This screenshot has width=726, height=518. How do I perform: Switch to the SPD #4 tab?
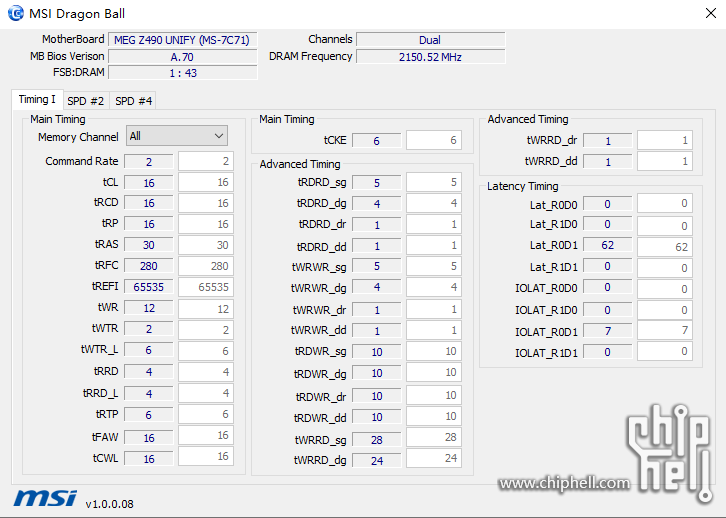coord(133,101)
